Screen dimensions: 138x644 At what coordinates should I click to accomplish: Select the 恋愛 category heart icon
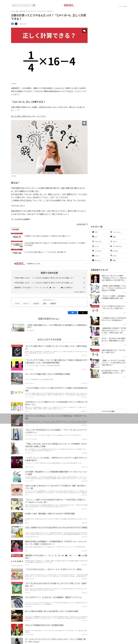tap(111, 237)
